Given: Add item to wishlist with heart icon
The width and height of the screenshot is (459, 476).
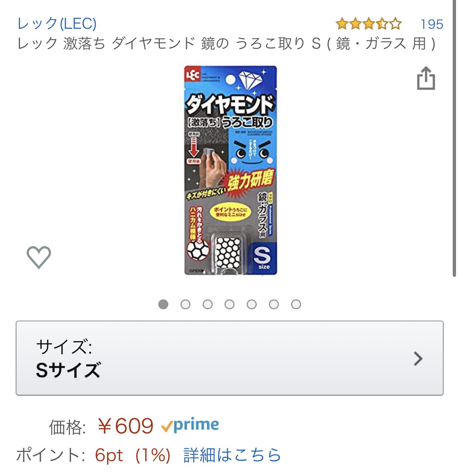Looking at the screenshot, I should [39, 257].
